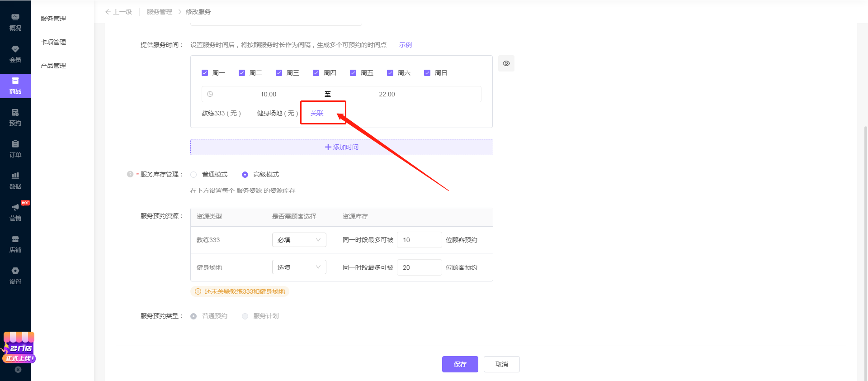Click the 保存 save button
Image resolution: width=868 pixels, height=381 pixels.
point(460,364)
